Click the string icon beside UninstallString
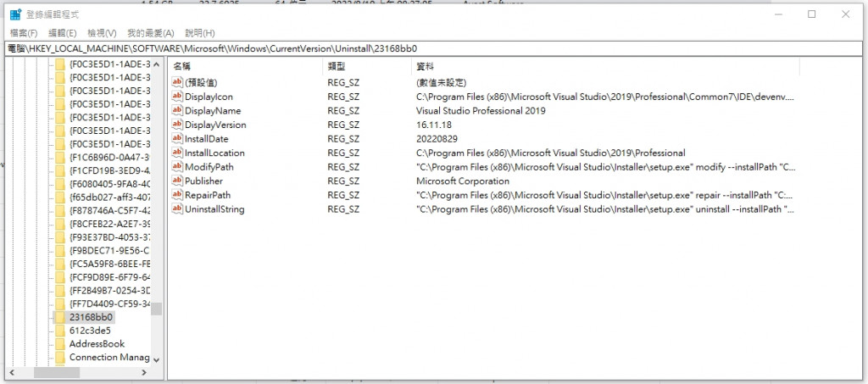Image resolution: width=868 pixels, height=384 pixels. click(x=177, y=209)
